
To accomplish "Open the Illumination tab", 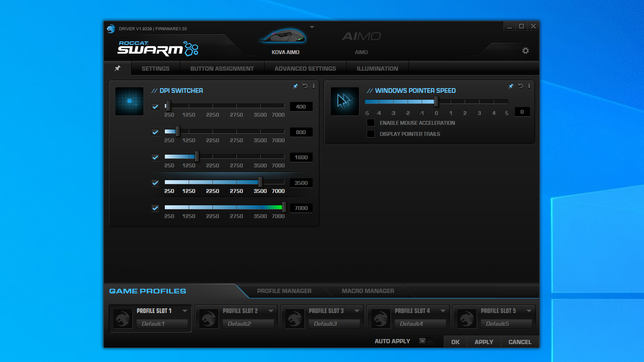I will [x=377, y=69].
